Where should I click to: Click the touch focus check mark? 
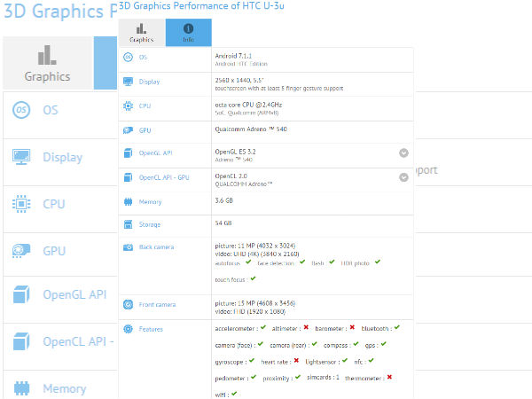pos(253,278)
